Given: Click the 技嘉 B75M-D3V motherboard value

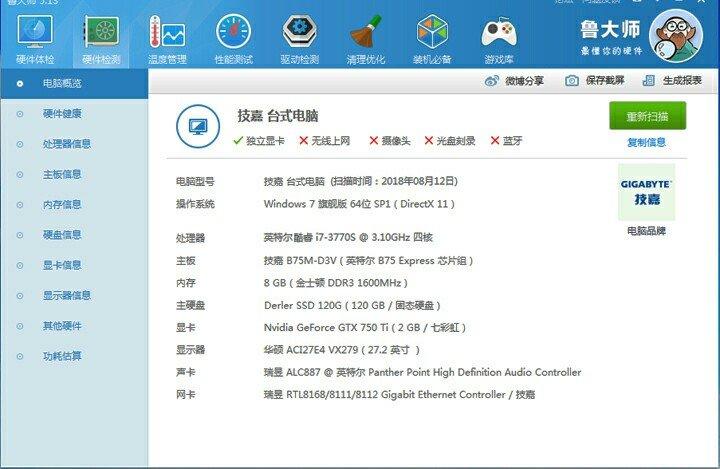Looking at the screenshot, I should pyautogui.click(x=368, y=261).
